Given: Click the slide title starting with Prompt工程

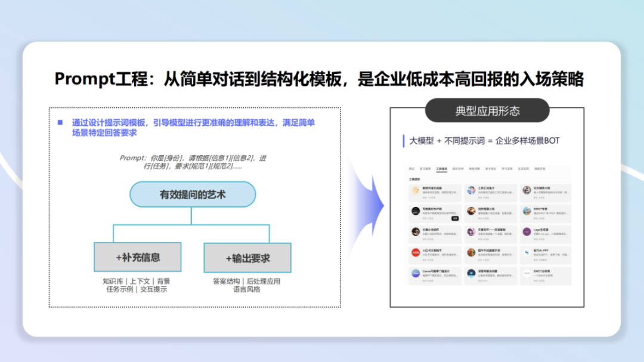Looking at the screenshot, I should [x=319, y=79].
